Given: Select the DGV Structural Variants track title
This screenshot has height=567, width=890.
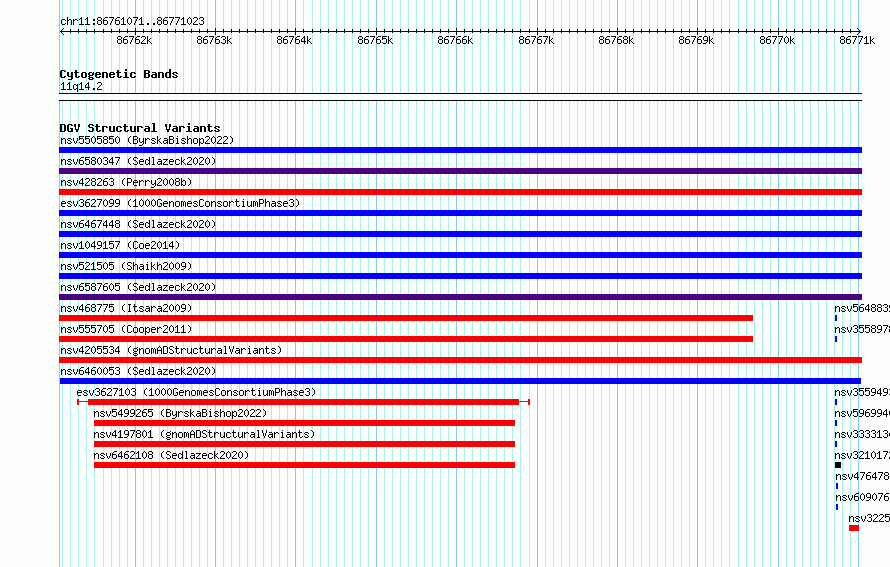Looking at the screenshot, I should (140, 128).
